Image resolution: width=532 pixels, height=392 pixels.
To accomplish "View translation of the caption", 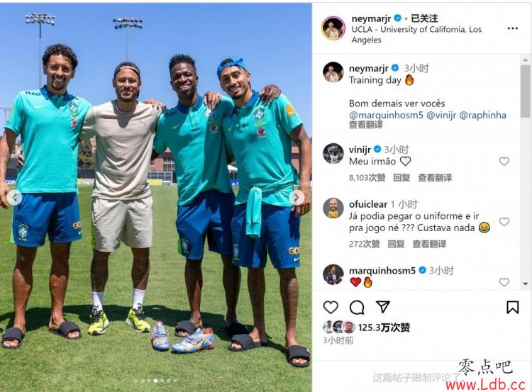I will (366, 125).
